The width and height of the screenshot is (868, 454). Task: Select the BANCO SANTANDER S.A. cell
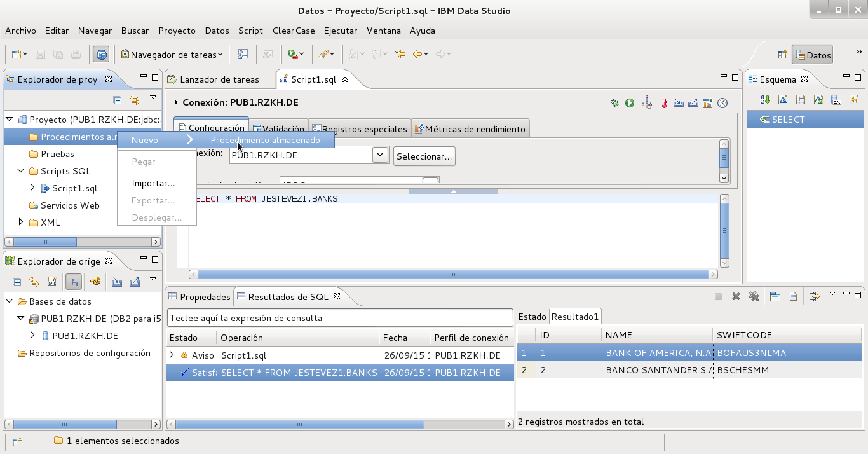[657, 370]
